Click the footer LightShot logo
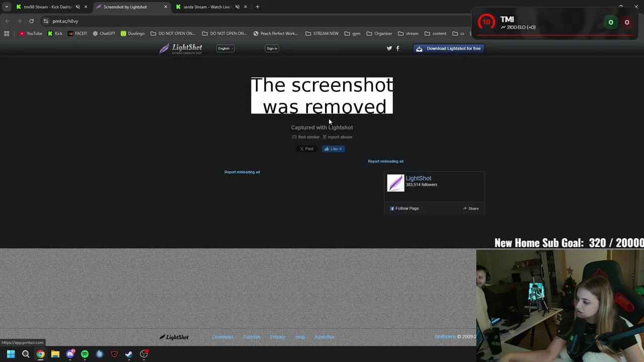644x362 pixels. coord(174,337)
